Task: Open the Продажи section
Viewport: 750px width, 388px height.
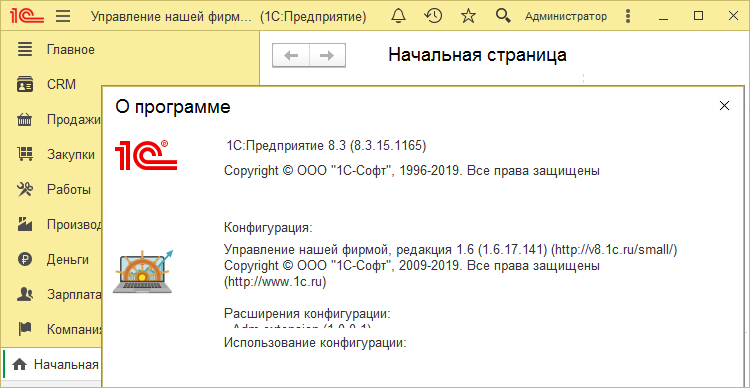Action: click(x=74, y=120)
